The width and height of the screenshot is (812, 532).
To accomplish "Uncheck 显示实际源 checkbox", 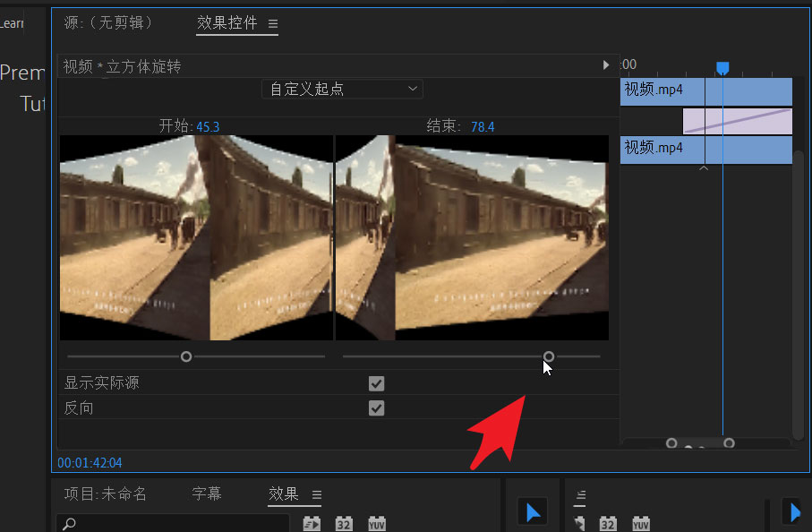I will pos(376,383).
